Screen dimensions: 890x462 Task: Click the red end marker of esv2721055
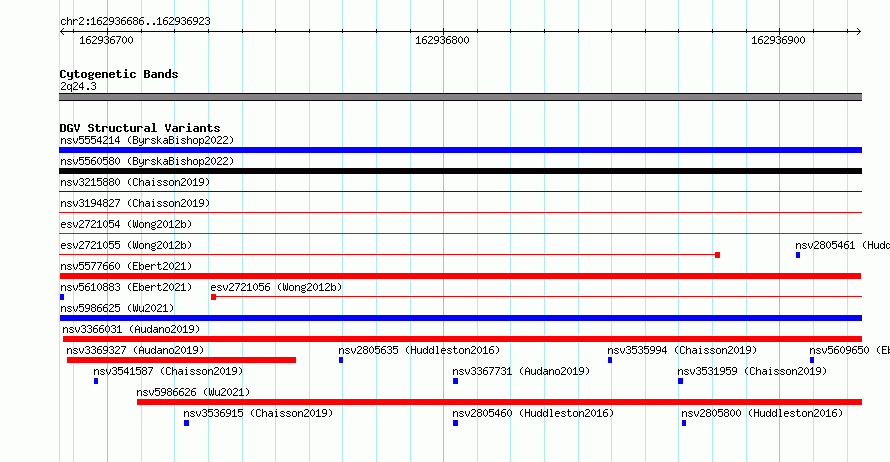pos(717,255)
